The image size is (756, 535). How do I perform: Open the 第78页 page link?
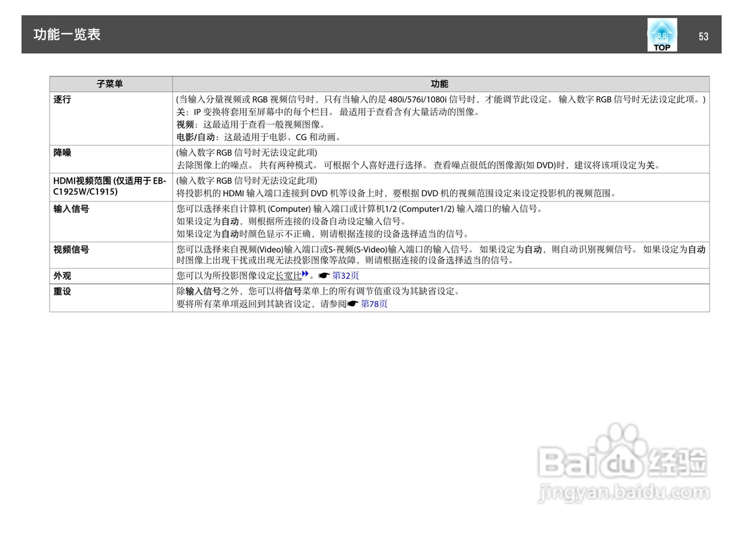[x=374, y=304]
